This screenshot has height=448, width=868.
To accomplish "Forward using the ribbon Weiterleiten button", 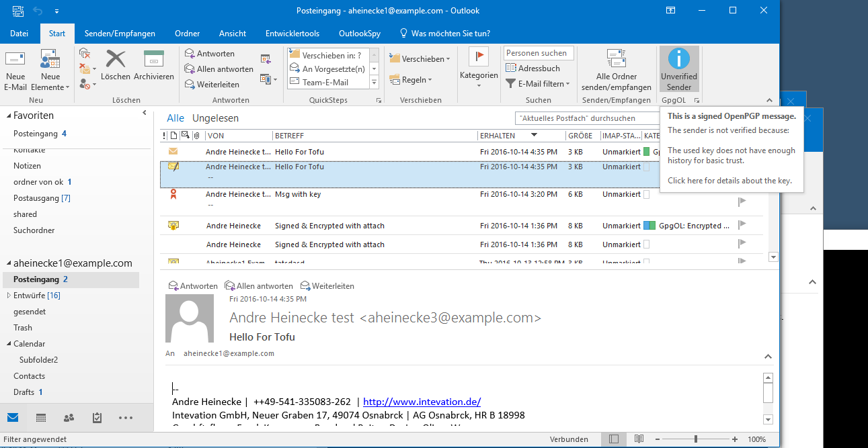I will pyautogui.click(x=212, y=84).
